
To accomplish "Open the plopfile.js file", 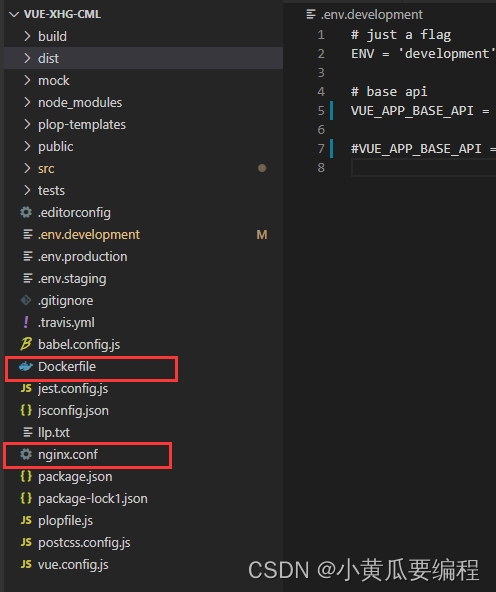I will pos(65,521).
